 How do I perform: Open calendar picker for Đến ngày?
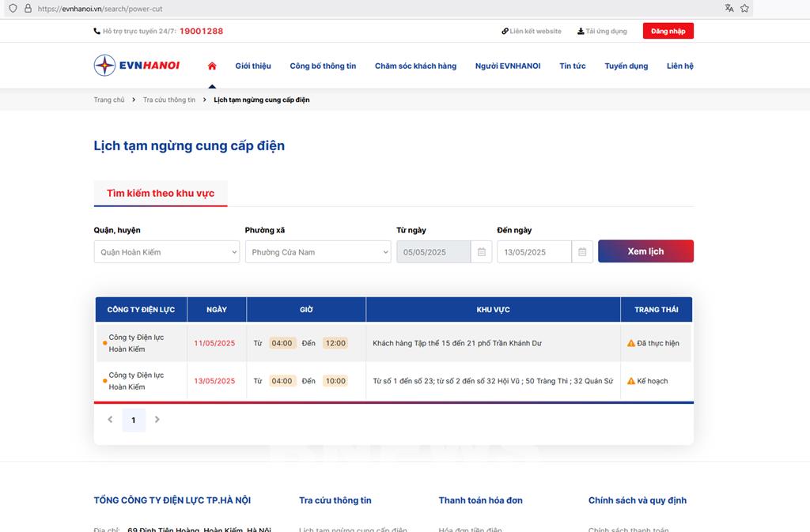(x=582, y=252)
